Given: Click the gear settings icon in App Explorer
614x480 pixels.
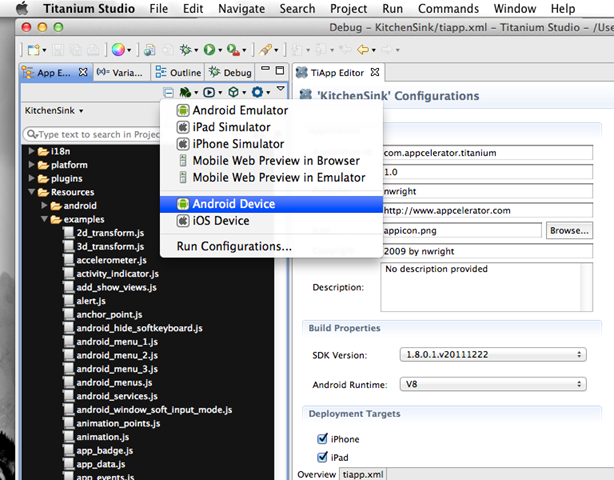Looking at the screenshot, I should (257, 92).
